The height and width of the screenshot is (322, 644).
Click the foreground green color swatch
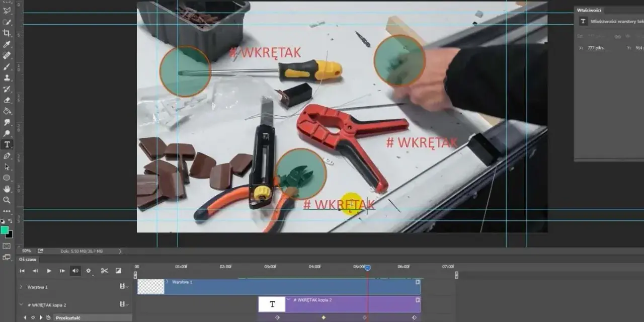pos(5,230)
